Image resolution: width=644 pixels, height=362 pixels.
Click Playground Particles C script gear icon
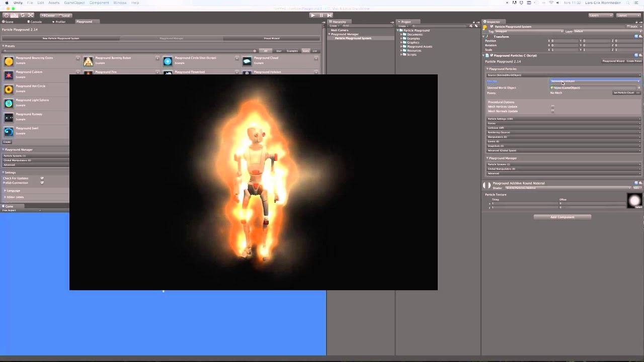tap(640, 55)
